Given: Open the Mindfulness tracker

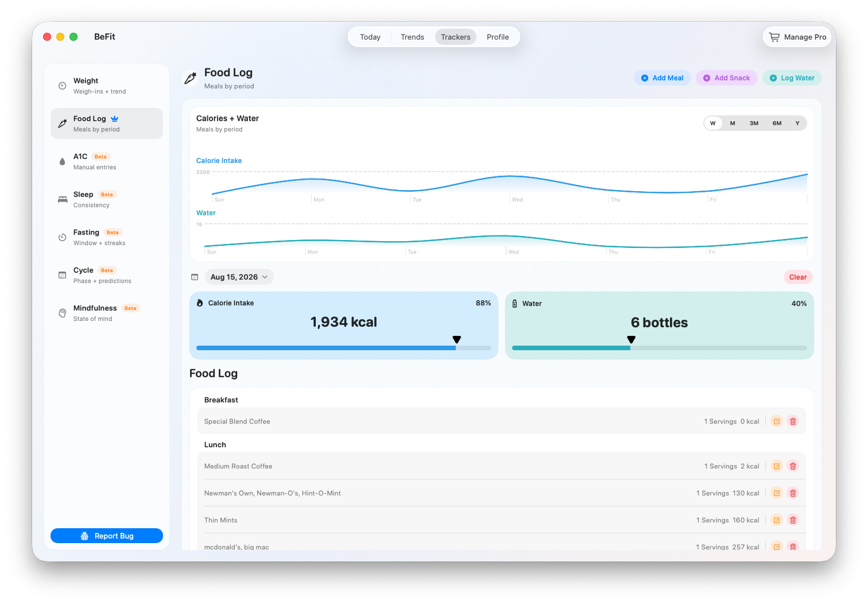Looking at the screenshot, I should [107, 313].
